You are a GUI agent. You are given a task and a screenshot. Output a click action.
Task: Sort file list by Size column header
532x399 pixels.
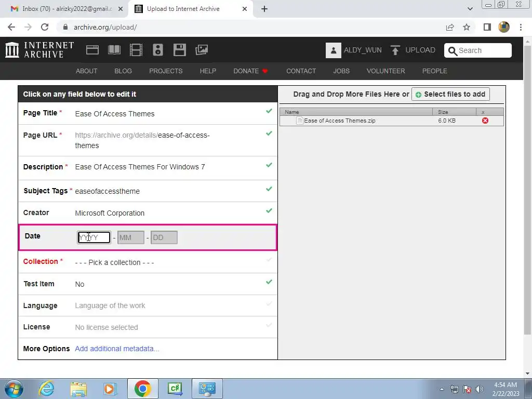[454, 112]
